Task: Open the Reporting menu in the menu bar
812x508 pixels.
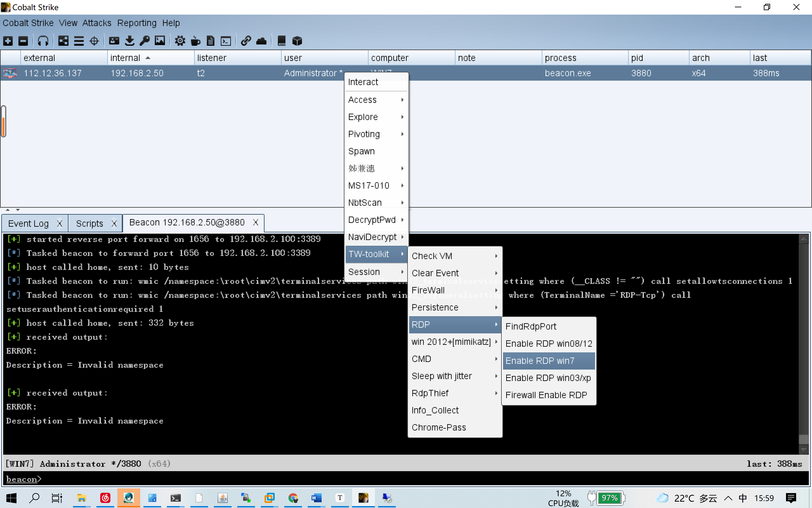Action: 137,23
